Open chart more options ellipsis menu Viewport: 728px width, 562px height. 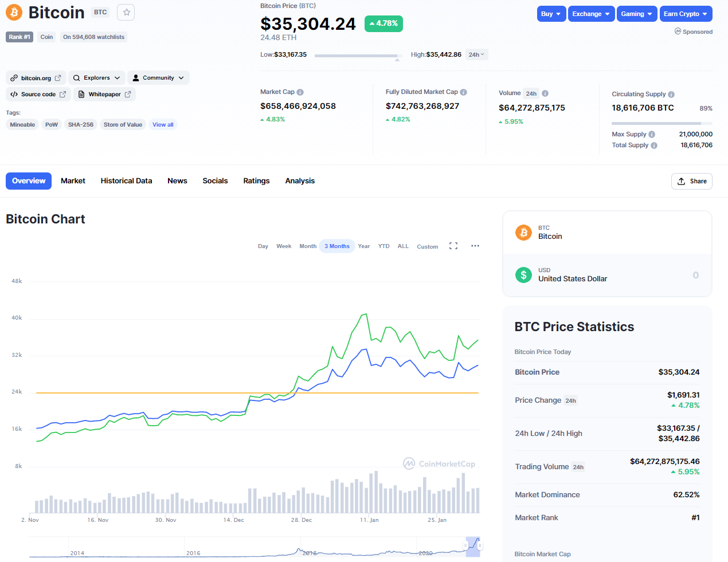(x=475, y=246)
